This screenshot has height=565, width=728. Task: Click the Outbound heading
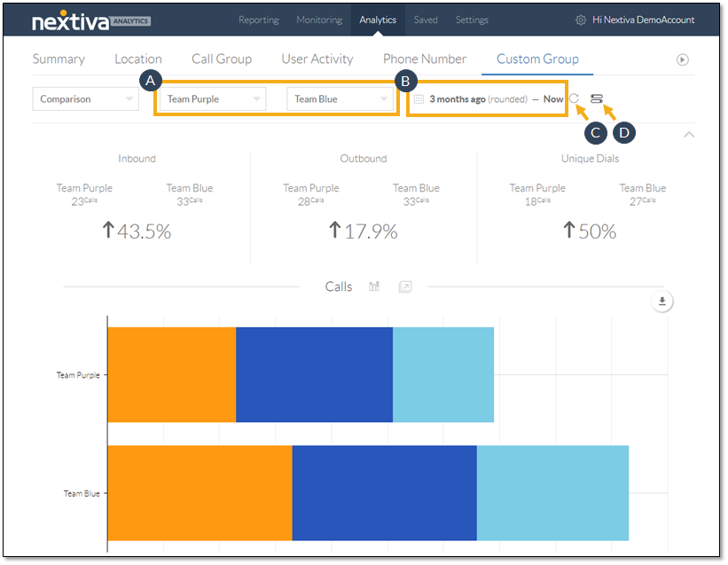pyautogui.click(x=364, y=159)
